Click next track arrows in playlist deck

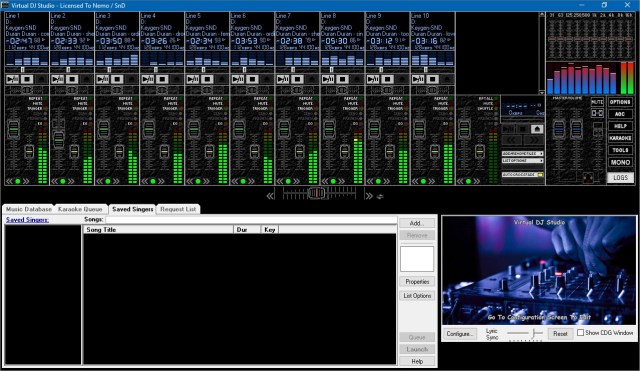(x=533, y=140)
